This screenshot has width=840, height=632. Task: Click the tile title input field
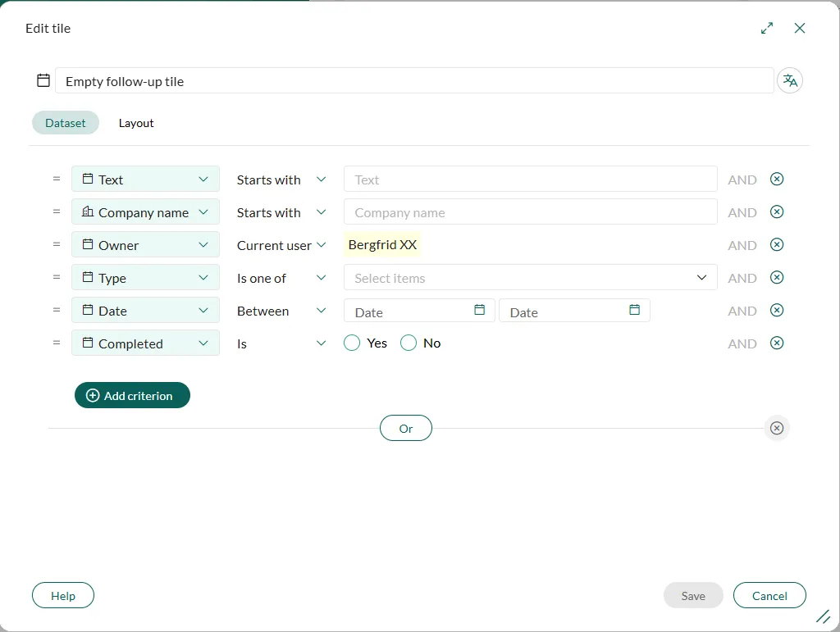coord(414,81)
